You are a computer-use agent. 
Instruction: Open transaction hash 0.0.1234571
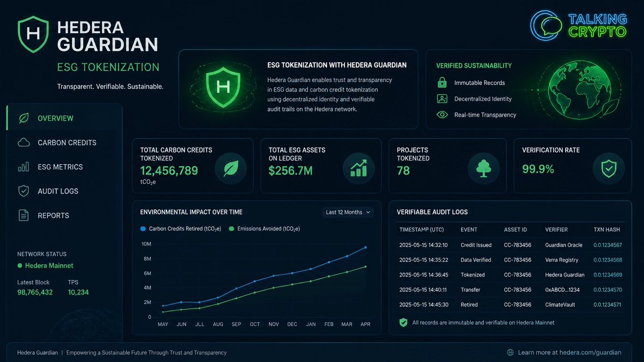pos(608,305)
